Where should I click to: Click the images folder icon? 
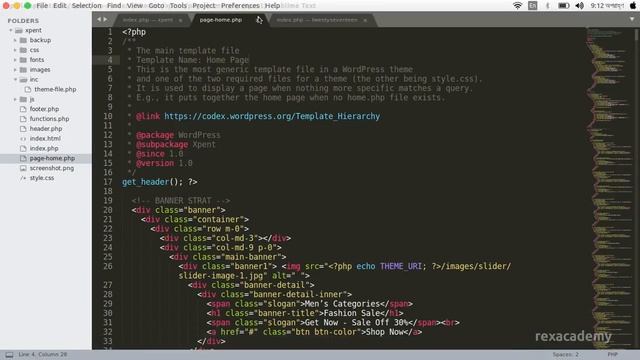[23, 70]
